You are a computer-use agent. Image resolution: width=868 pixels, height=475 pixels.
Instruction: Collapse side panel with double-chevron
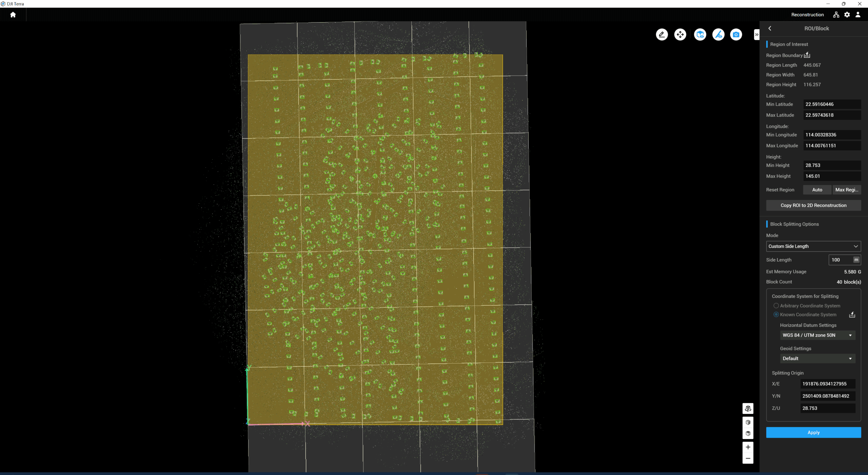[x=756, y=35]
